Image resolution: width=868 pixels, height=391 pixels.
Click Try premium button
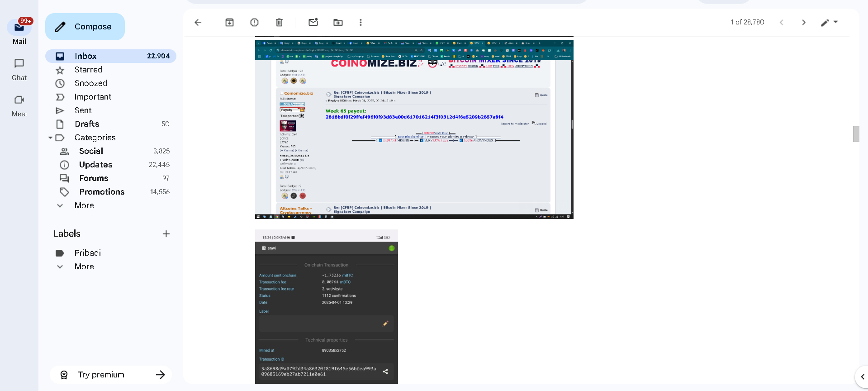111,375
